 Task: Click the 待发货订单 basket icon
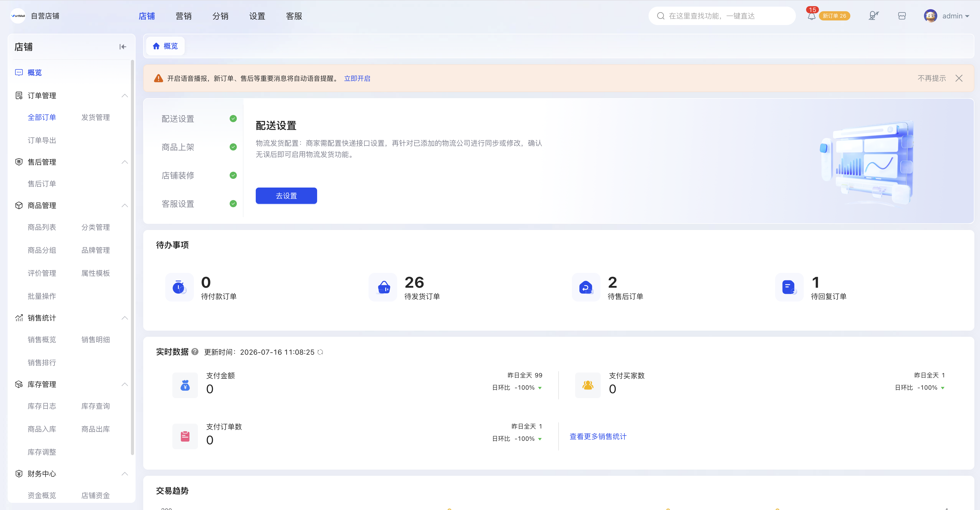tap(383, 287)
